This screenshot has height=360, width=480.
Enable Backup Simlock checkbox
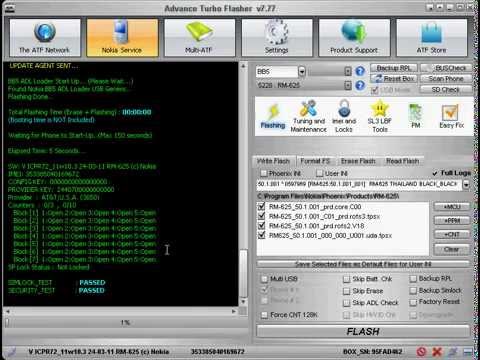[413, 291]
